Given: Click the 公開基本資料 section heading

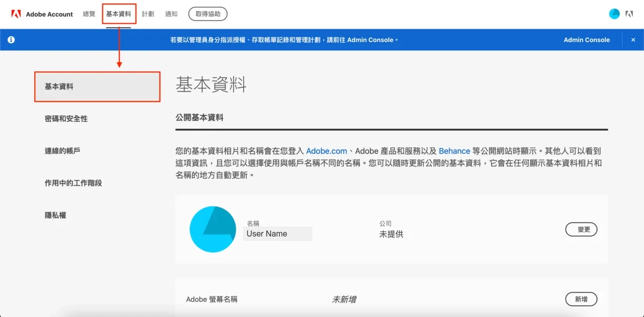Looking at the screenshot, I should pos(199,117).
